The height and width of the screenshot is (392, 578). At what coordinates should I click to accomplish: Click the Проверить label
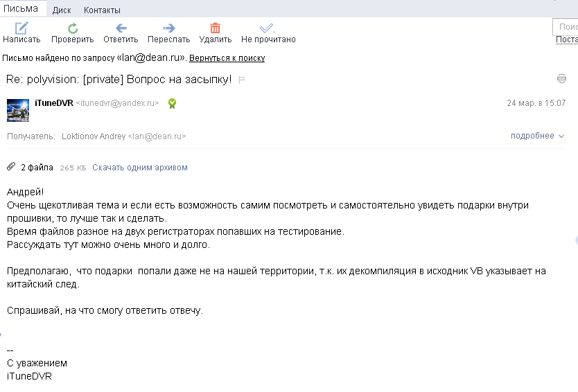point(72,39)
